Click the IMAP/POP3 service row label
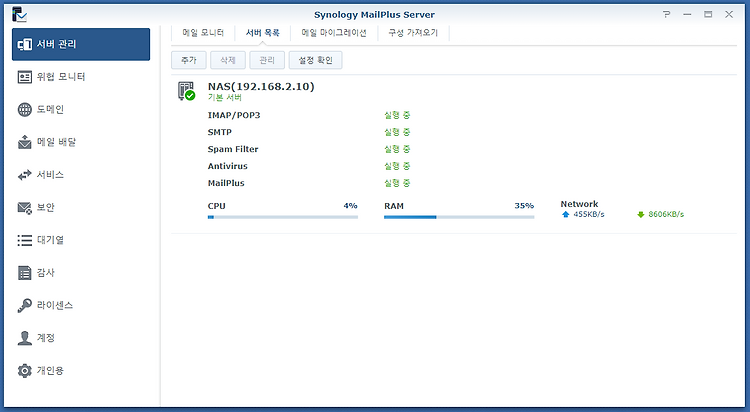This screenshot has width=750, height=412. coord(234,115)
